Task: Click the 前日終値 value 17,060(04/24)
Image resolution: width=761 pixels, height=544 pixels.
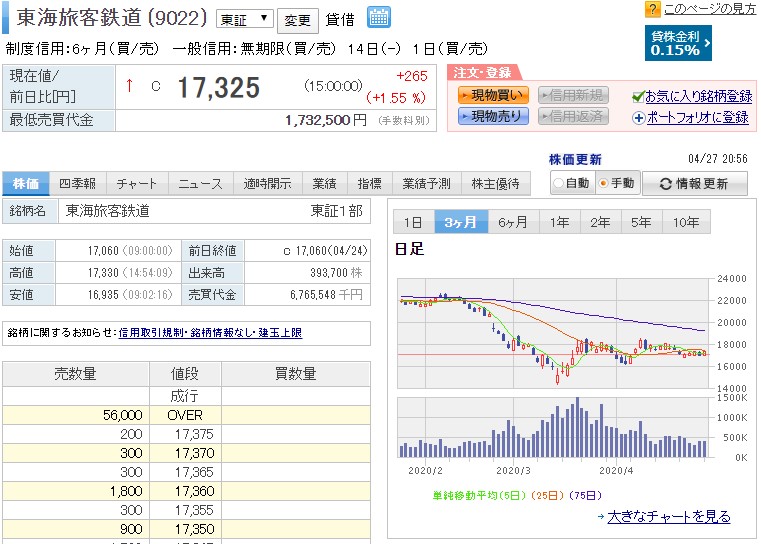Action: (x=331, y=251)
